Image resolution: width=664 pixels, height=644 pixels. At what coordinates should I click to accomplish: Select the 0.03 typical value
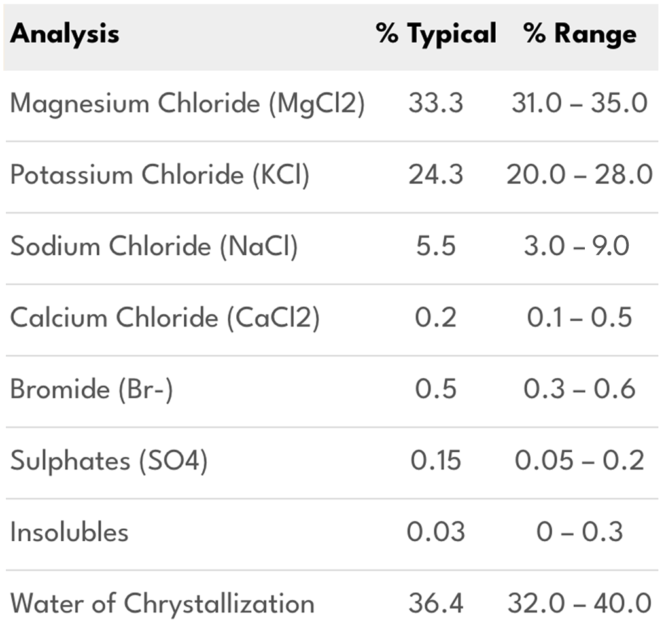(436, 532)
